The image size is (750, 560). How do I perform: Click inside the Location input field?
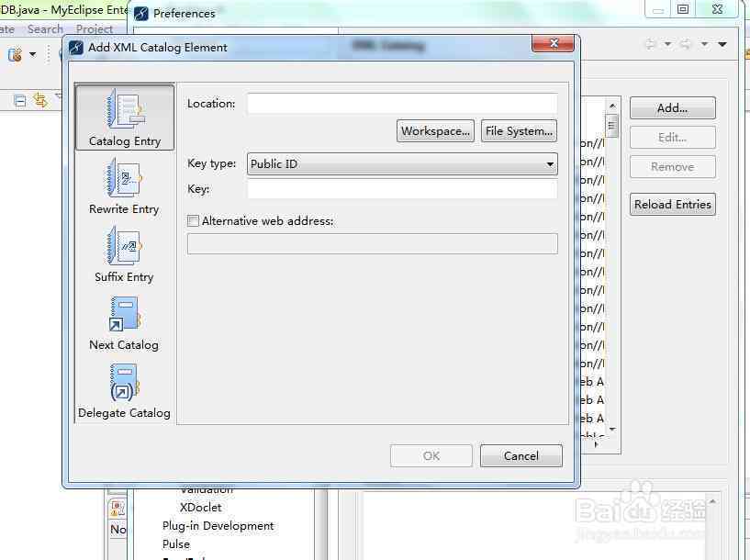coord(402,104)
